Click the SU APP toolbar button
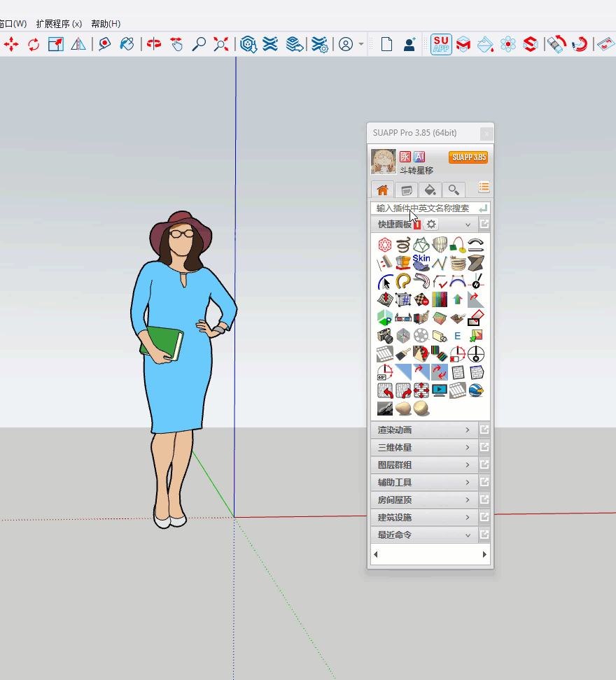Viewport: 616px width, 680px height. [x=441, y=44]
